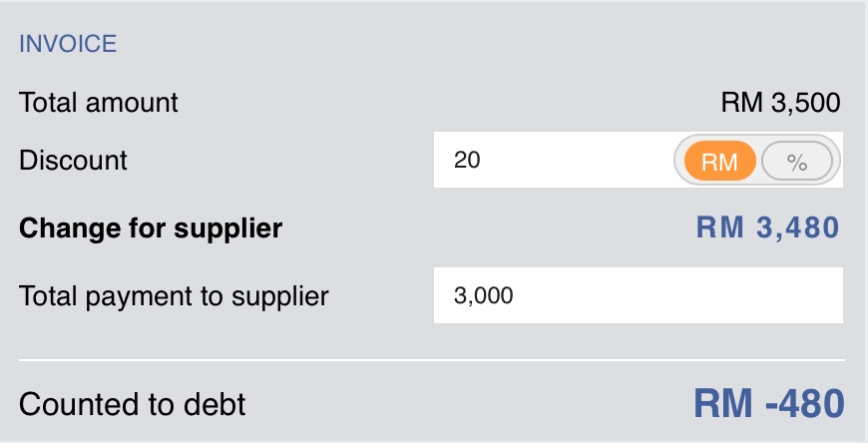Place cursor on the 3,000 payment value
Screen dimensions: 868x443
click(484, 295)
